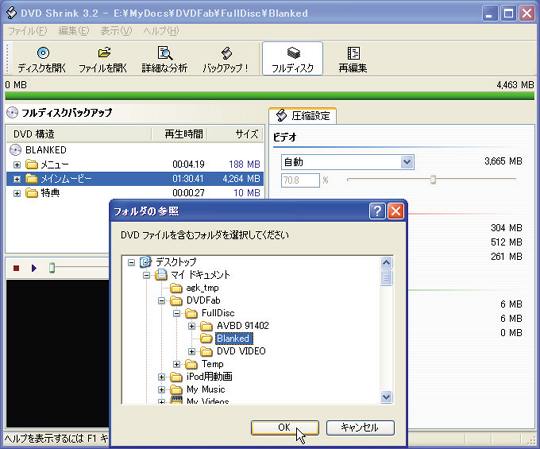Click the サイズ column header

pos(236,134)
